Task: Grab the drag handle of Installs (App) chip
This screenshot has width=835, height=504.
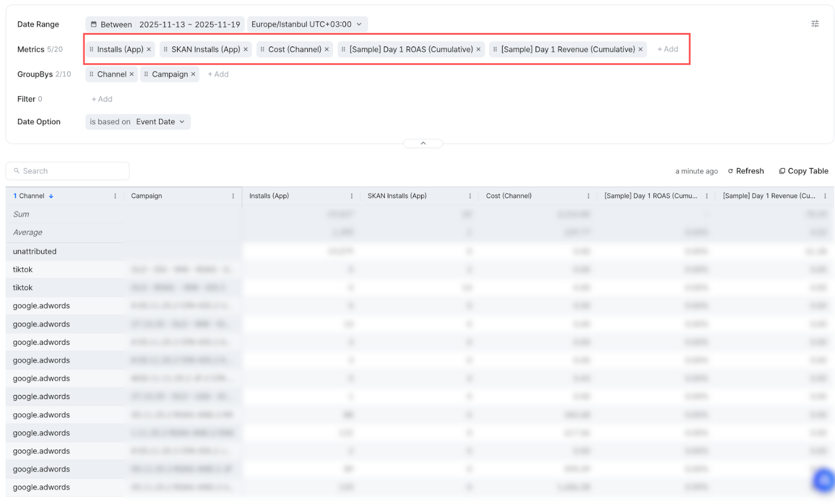Action: pos(91,50)
